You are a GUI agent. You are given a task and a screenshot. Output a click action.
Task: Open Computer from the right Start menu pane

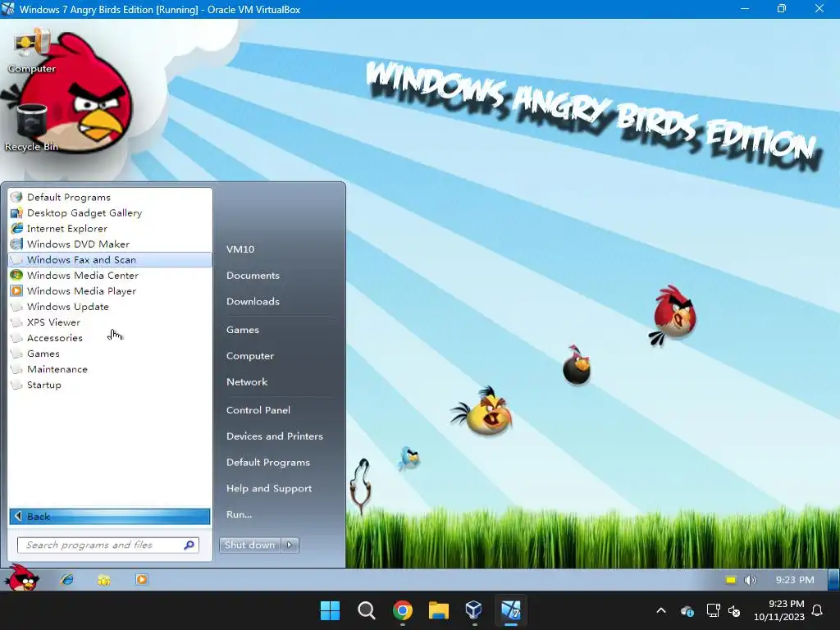pos(250,356)
